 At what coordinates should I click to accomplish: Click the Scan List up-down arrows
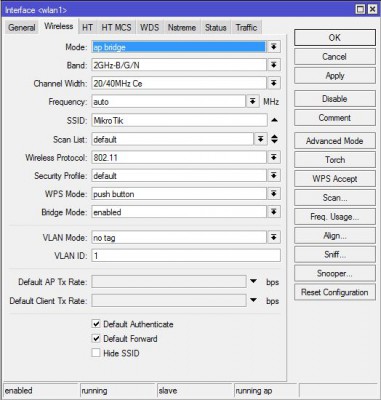[274, 139]
